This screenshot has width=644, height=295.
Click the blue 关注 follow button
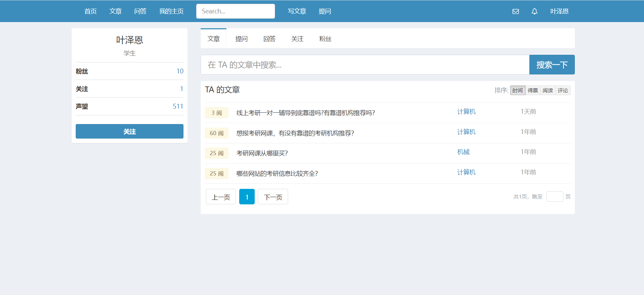129,131
